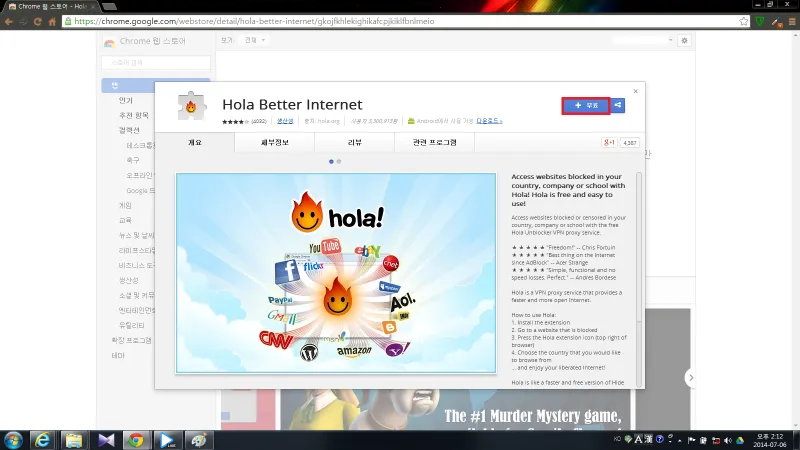
Task: Show hidden tray icons arrow
Action: [680, 440]
